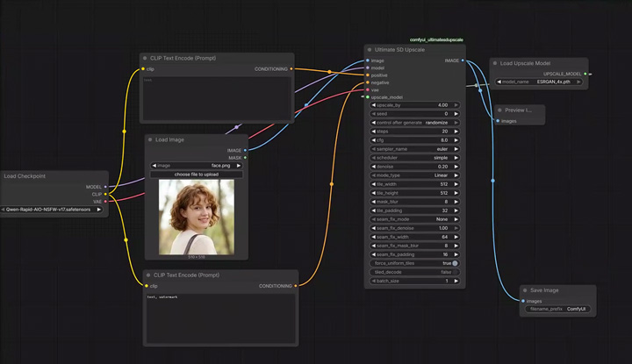Decrease upscale_by value with left arrow
Viewport: 632px width, 364px height.
pyautogui.click(x=373, y=105)
